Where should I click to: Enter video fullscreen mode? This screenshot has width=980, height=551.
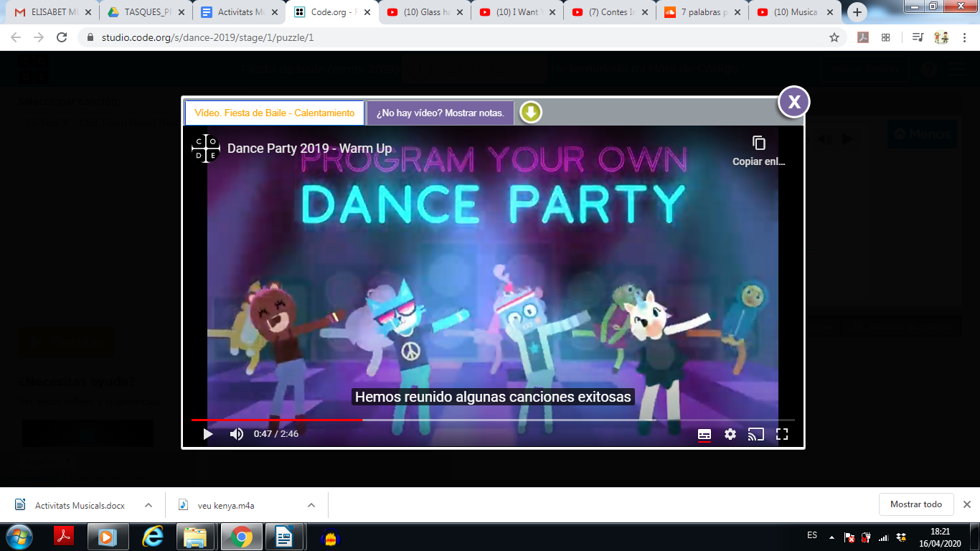[782, 434]
